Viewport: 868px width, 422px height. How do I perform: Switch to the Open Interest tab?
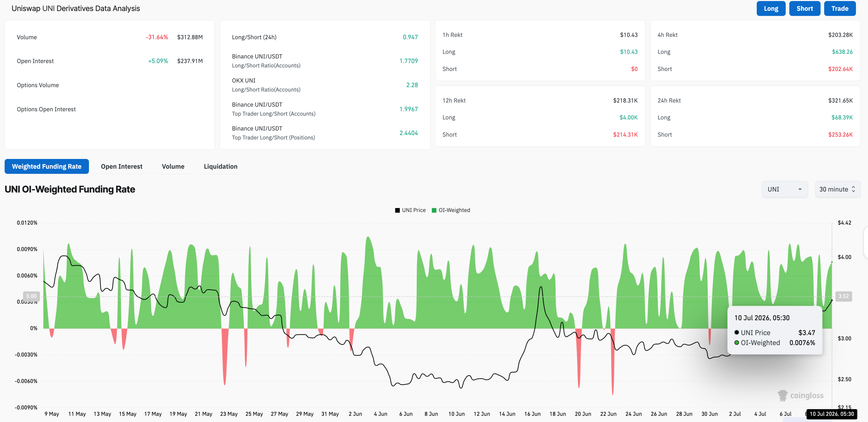click(122, 166)
